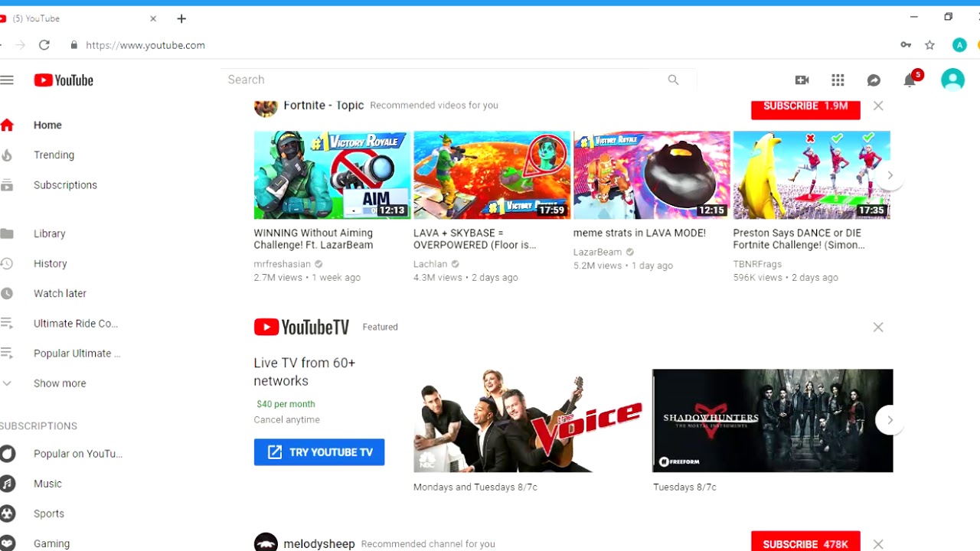Open the mrfreshasian channel link

(283, 264)
